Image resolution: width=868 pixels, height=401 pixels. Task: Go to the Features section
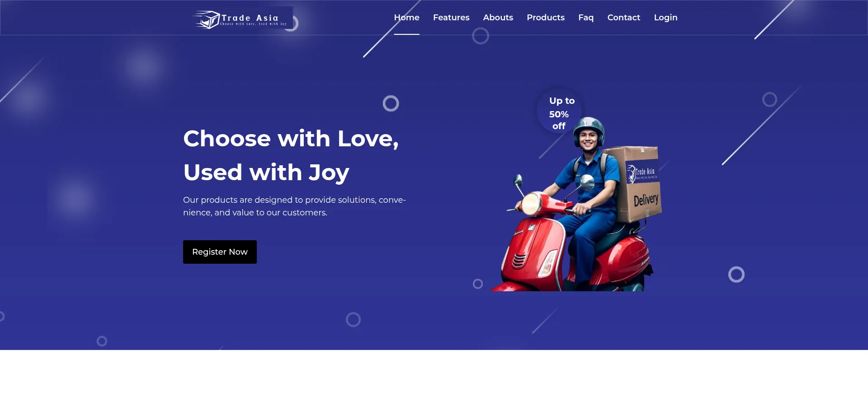pyautogui.click(x=451, y=18)
